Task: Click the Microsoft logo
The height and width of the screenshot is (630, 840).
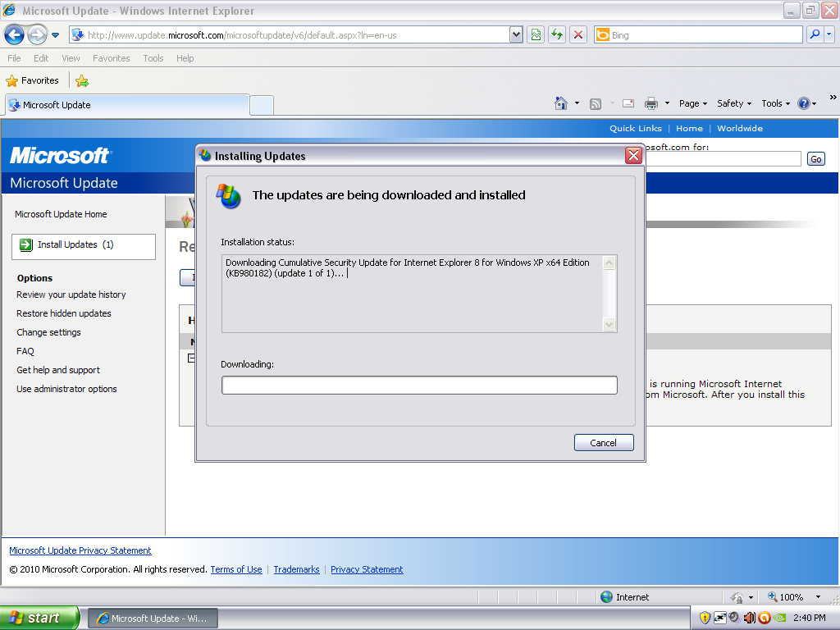Action: tap(60, 155)
